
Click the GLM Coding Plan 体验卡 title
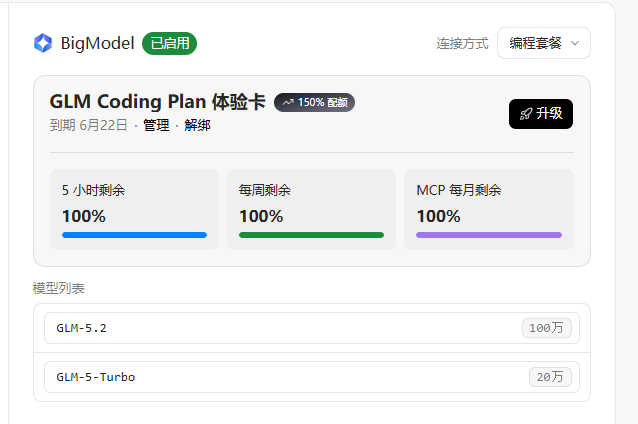[157, 102]
